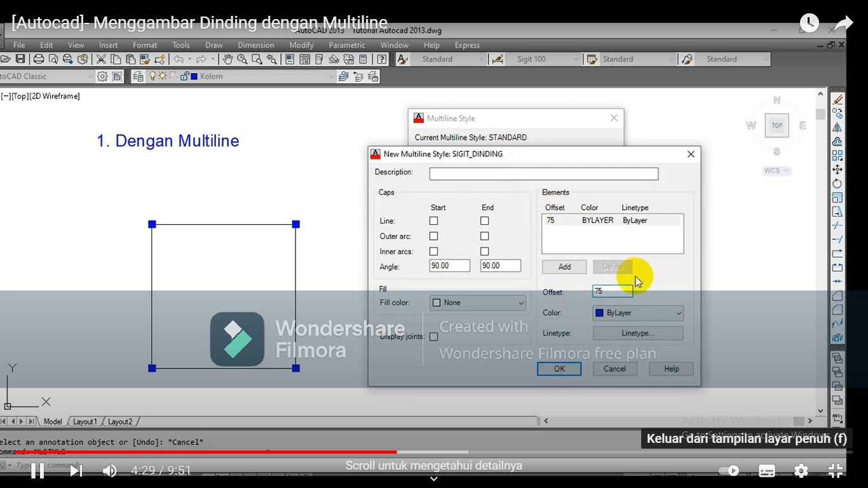Click the element Offset input field

point(613,291)
